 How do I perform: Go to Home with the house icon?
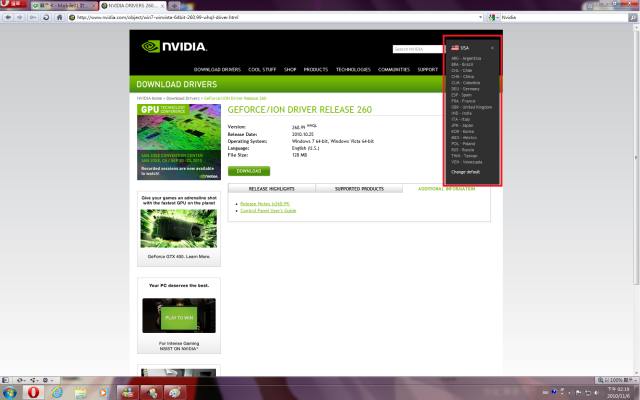(x=60, y=17)
